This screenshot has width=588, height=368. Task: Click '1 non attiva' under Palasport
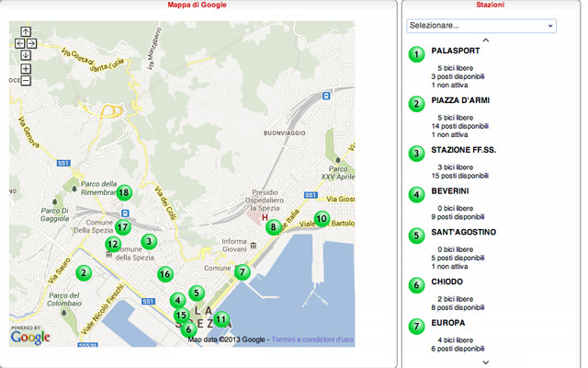[449, 86]
